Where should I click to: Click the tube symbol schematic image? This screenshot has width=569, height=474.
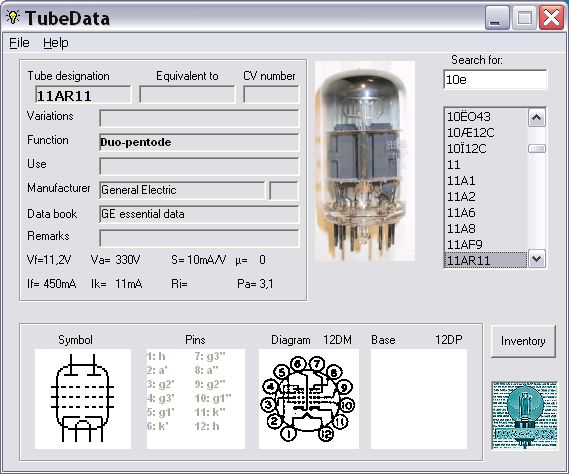(83, 399)
